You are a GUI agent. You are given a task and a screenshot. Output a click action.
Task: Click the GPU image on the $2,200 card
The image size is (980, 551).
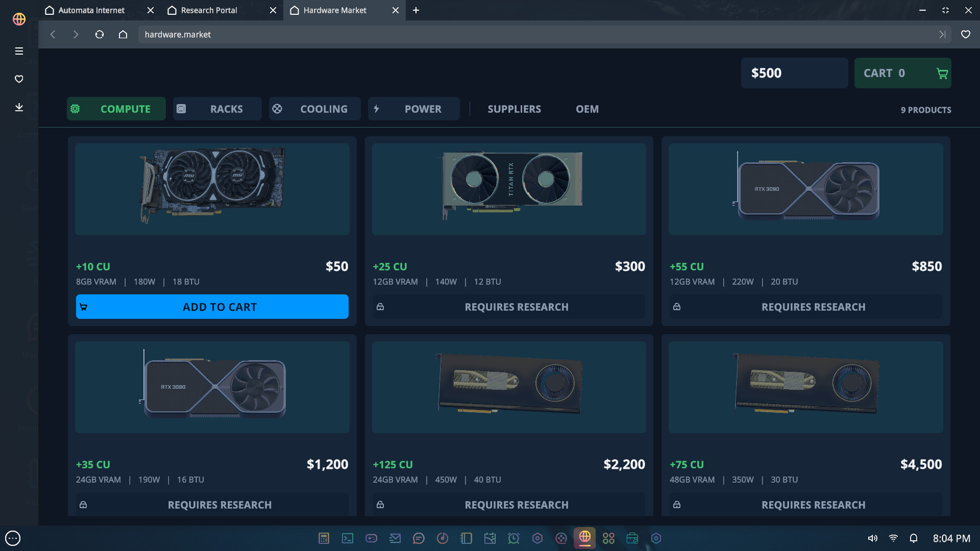pyautogui.click(x=509, y=387)
